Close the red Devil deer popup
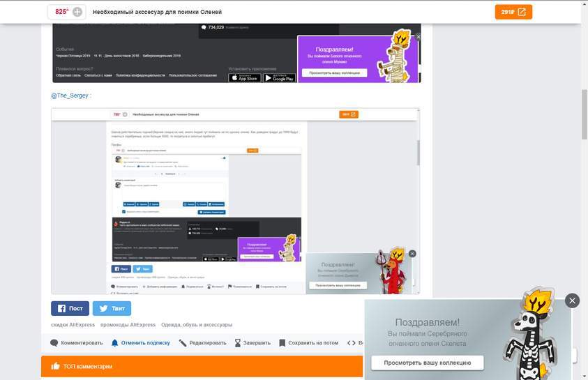Viewport: 588px width, 380px height. [412, 254]
